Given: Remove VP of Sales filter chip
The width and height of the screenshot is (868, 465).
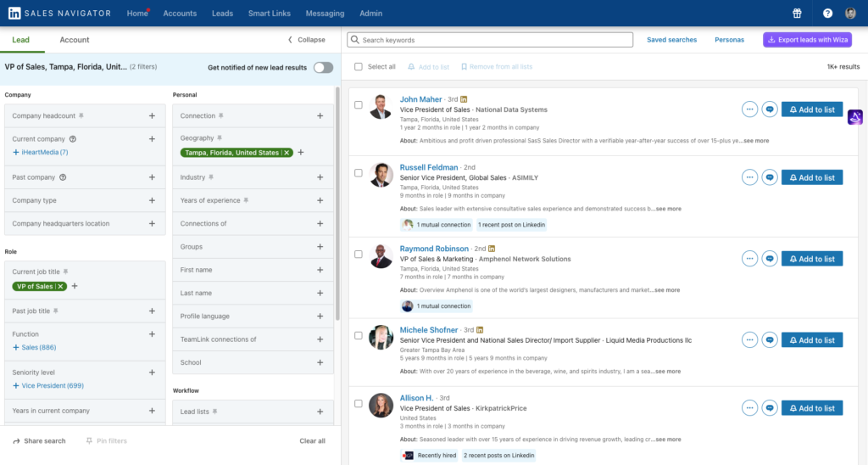Looking at the screenshot, I should coord(61,287).
